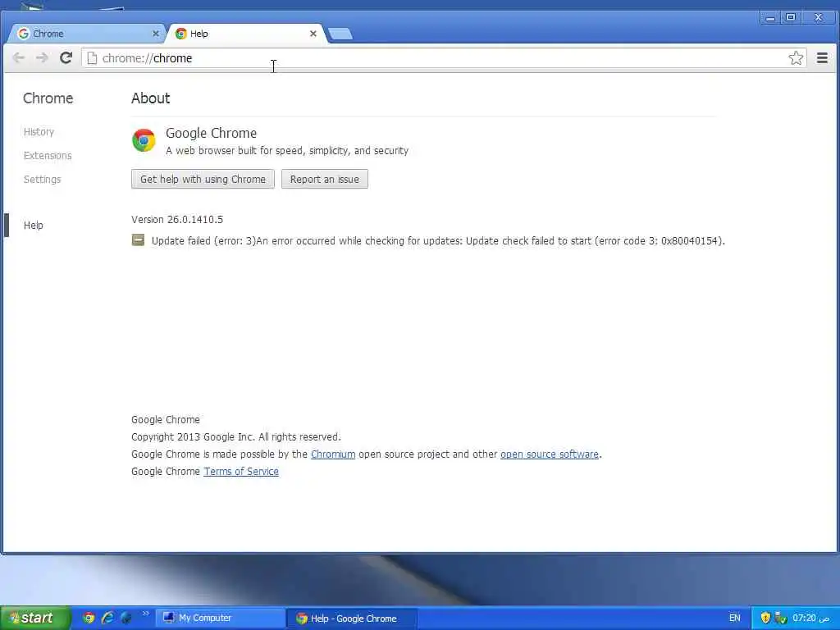Click the 07:20 clock in system tray
This screenshot has height=630, width=840.
[810, 619]
